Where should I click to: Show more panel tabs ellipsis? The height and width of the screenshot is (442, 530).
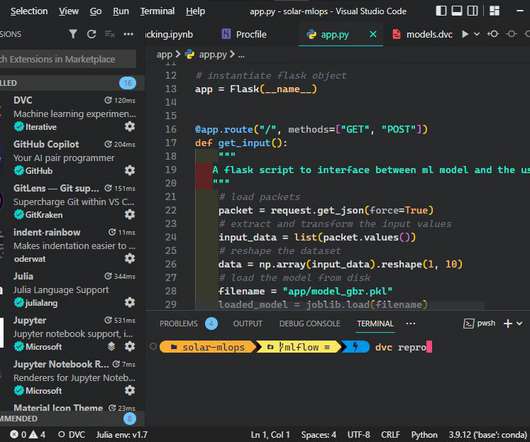click(411, 323)
